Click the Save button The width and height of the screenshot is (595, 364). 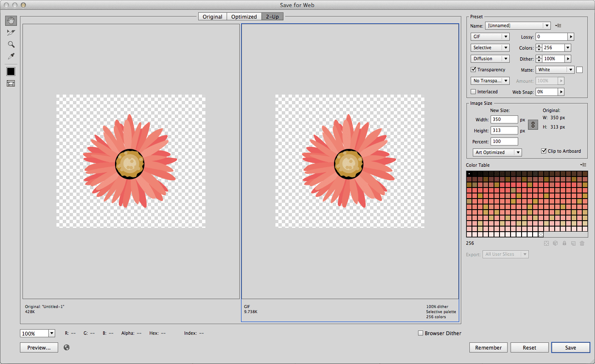pos(571,347)
